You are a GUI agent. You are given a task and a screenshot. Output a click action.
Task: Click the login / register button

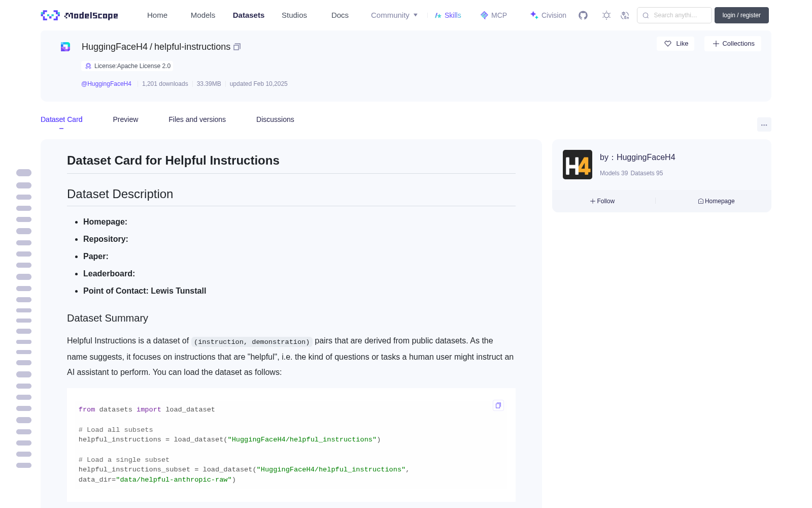741,15
